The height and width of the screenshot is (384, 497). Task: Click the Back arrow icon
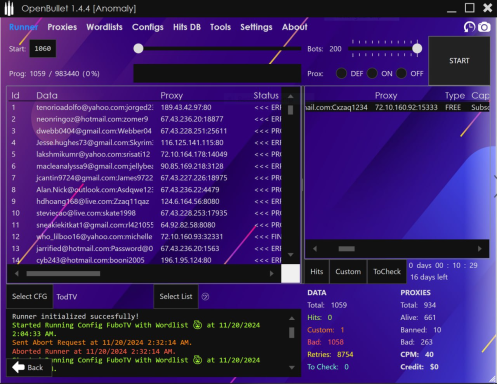19,367
